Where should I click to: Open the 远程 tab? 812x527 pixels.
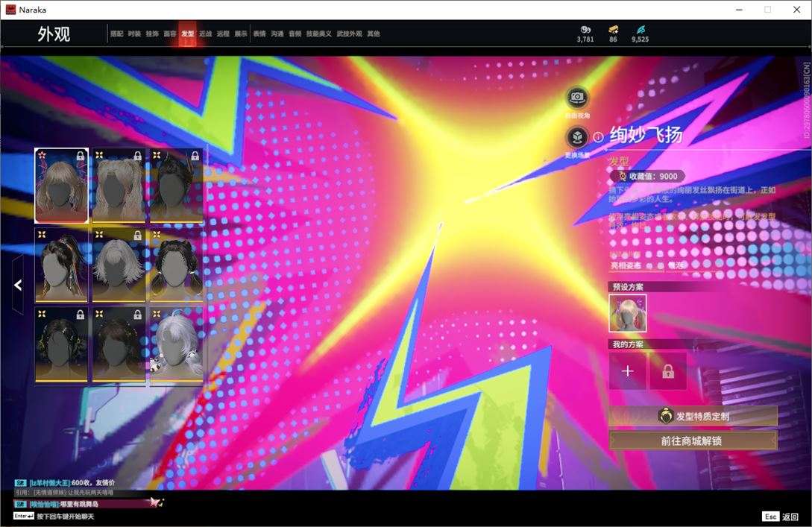223,34
